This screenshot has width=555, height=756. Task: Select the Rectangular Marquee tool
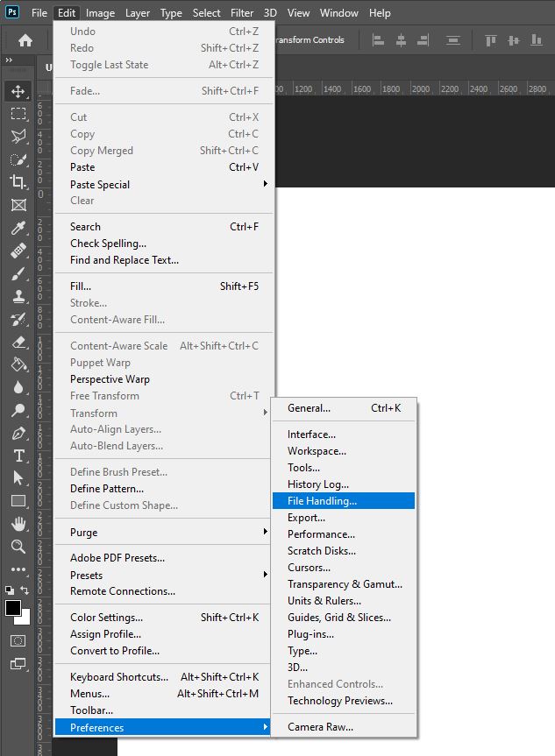coord(18,114)
